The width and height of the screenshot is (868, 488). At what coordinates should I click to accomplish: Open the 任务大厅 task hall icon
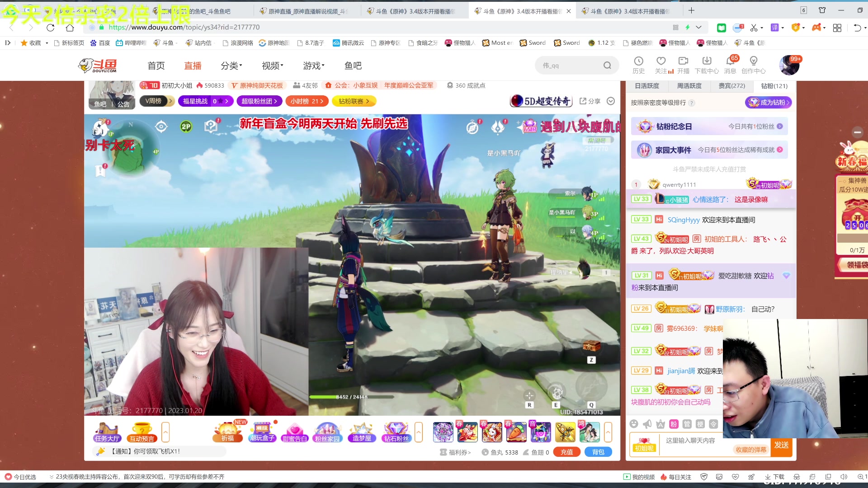[x=107, y=432]
